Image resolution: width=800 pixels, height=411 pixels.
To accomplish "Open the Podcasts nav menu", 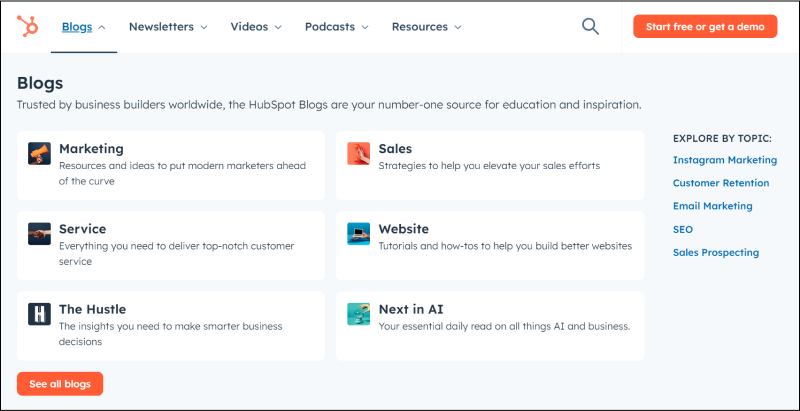I will [x=330, y=27].
